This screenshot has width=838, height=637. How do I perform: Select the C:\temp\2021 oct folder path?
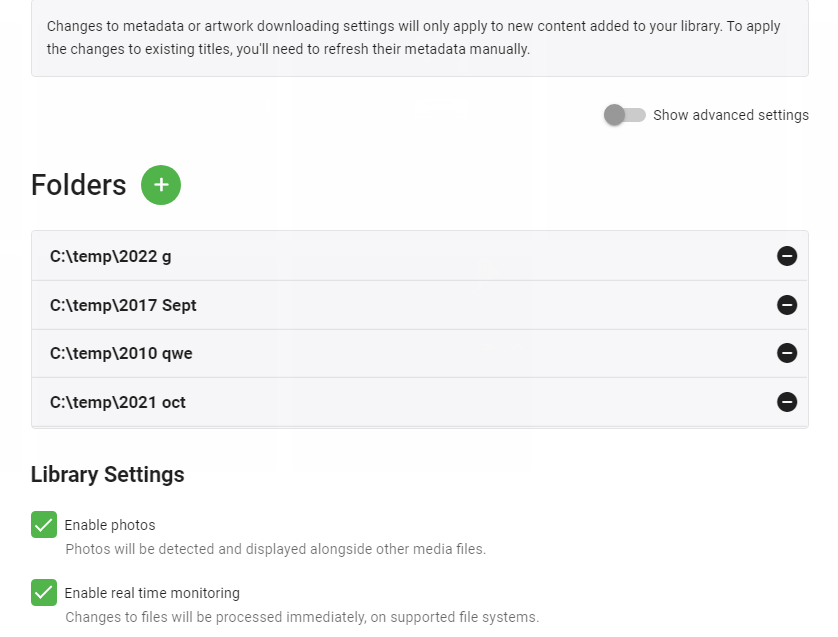coord(118,402)
